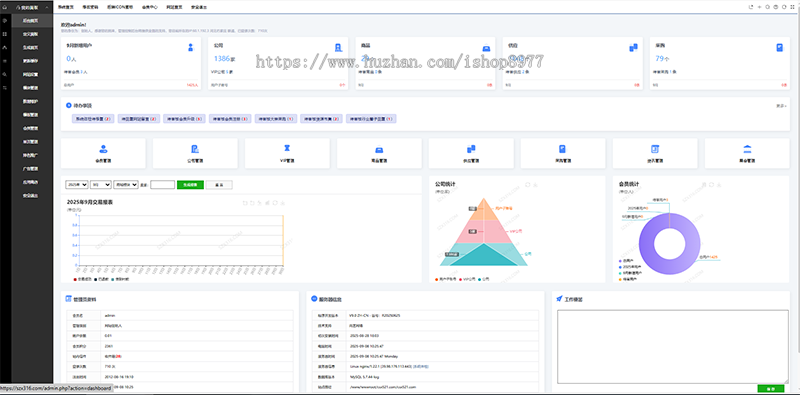Toggle red legend item under 交易报表 chart
This screenshot has width=800, height=395.
(84, 280)
